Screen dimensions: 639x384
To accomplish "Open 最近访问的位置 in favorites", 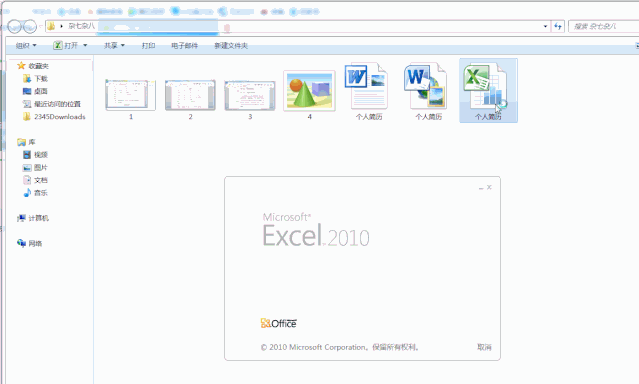I will [x=57, y=104].
